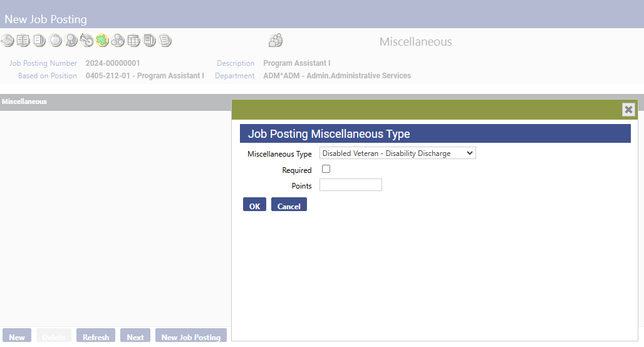Click the New Job Posting page title
644x347 pixels.
(x=46, y=19)
